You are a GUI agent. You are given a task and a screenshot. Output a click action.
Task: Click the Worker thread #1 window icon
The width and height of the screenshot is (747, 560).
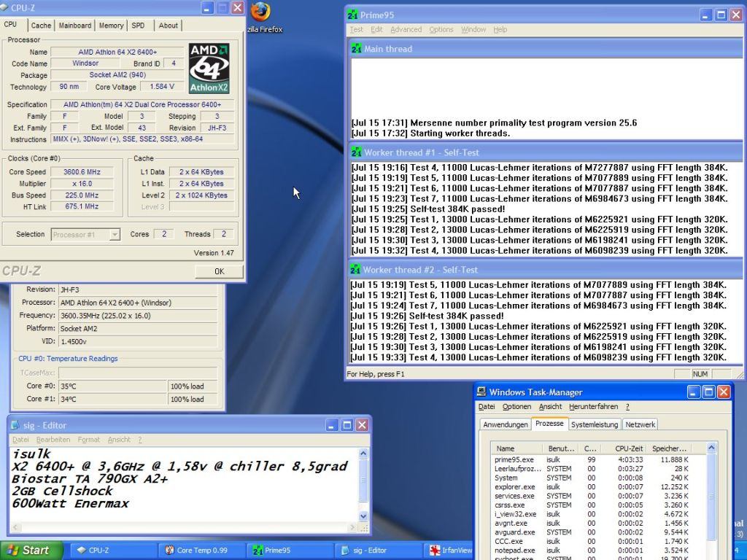pos(356,152)
